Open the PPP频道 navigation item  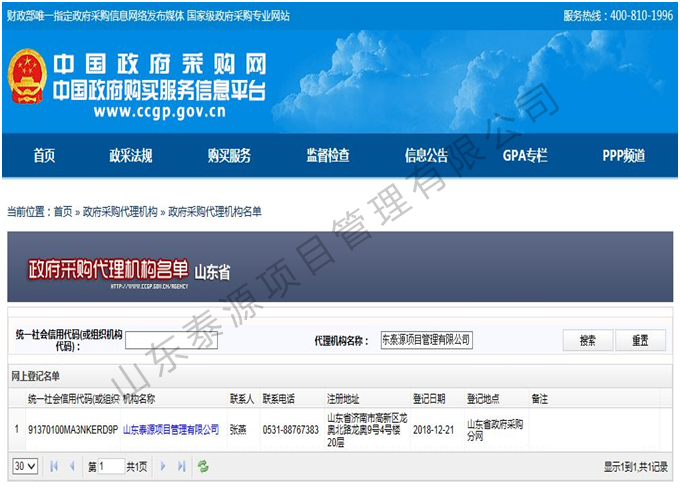click(x=624, y=155)
